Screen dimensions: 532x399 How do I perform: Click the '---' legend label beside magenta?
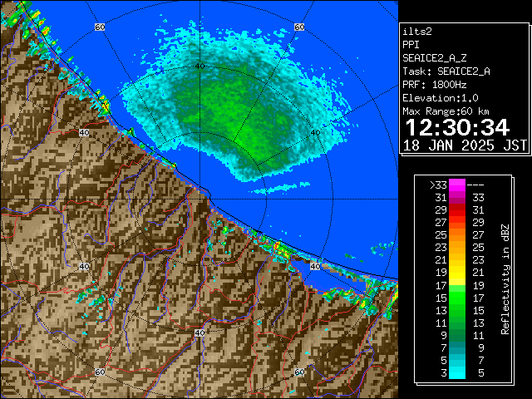point(475,185)
